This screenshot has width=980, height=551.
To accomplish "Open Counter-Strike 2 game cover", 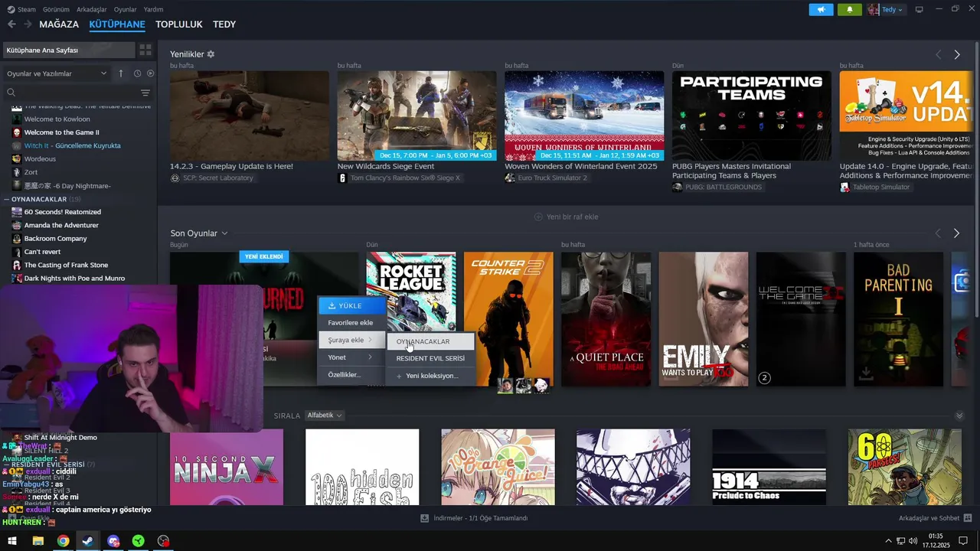I will coord(508,319).
